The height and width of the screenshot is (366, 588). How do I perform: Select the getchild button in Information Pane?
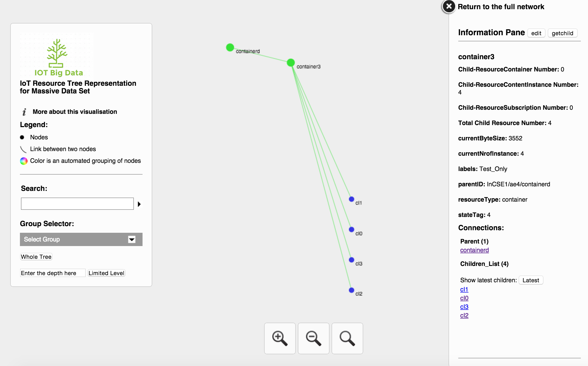[563, 32]
